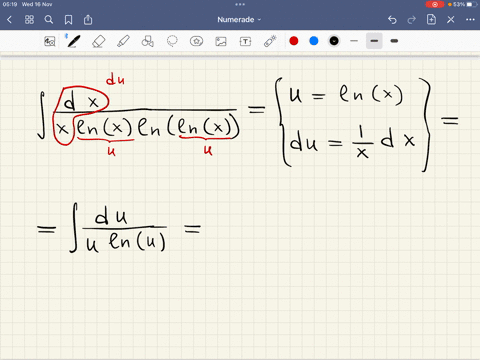Image resolution: width=480 pixels, height=360 pixels.
Task: Open the search tool
Action: (x=49, y=20)
